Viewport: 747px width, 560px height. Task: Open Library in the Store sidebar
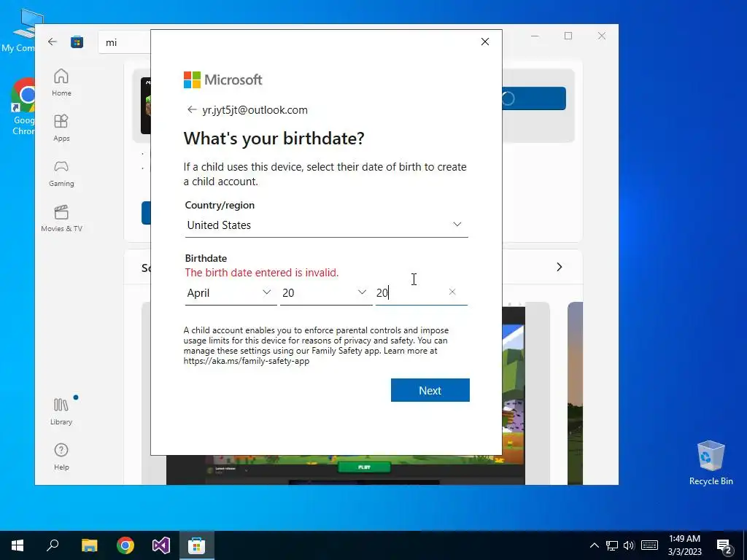(x=61, y=412)
